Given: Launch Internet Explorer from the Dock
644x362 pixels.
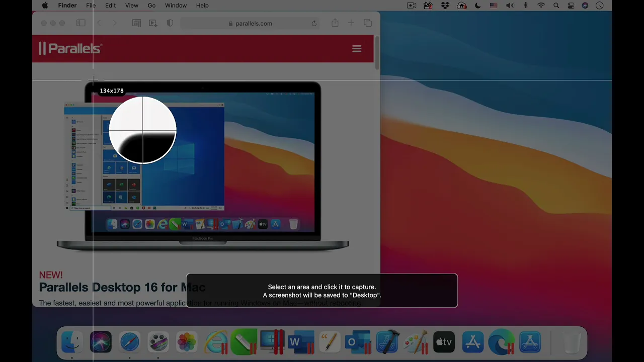Looking at the screenshot, I should click(x=215, y=342).
